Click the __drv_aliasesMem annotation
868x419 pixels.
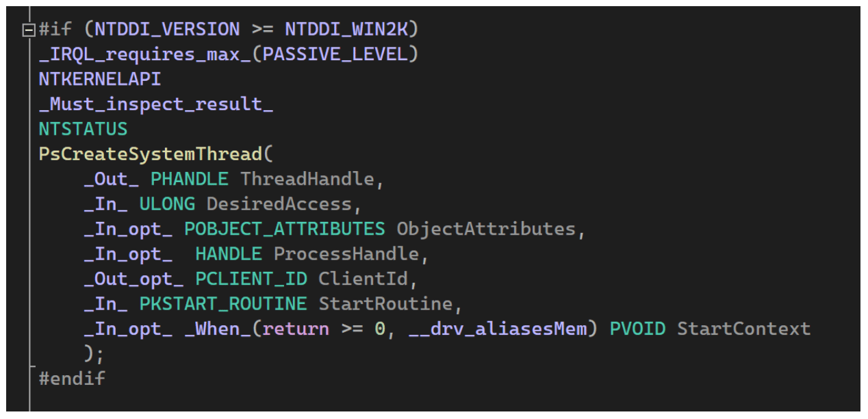498,329
